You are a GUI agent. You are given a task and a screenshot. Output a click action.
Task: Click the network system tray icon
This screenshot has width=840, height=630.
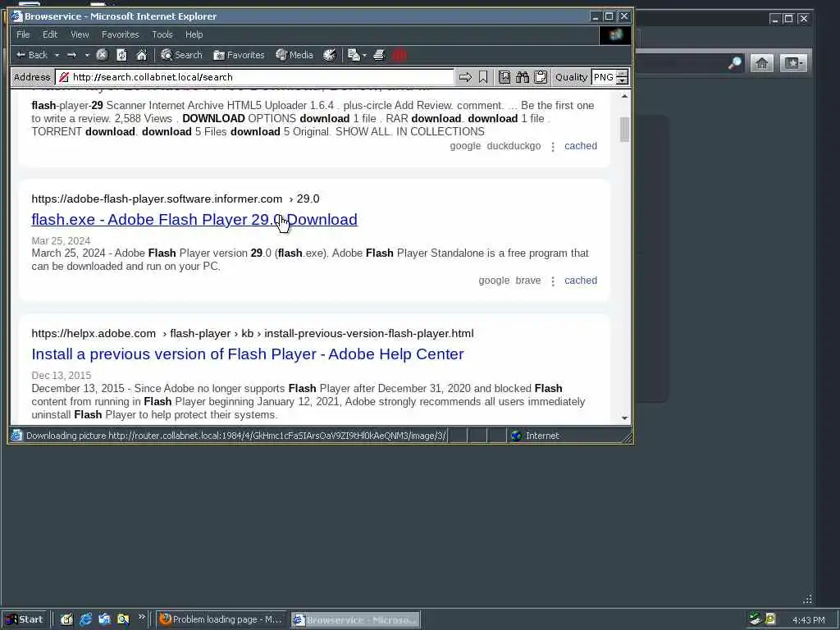pyautogui.click(x=756, y=619)
